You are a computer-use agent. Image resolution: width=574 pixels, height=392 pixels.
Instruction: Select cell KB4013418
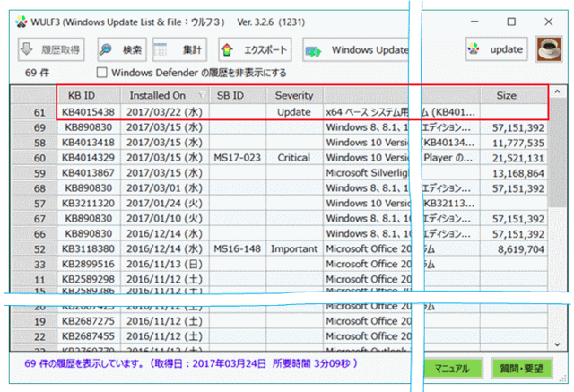[89, 143]
